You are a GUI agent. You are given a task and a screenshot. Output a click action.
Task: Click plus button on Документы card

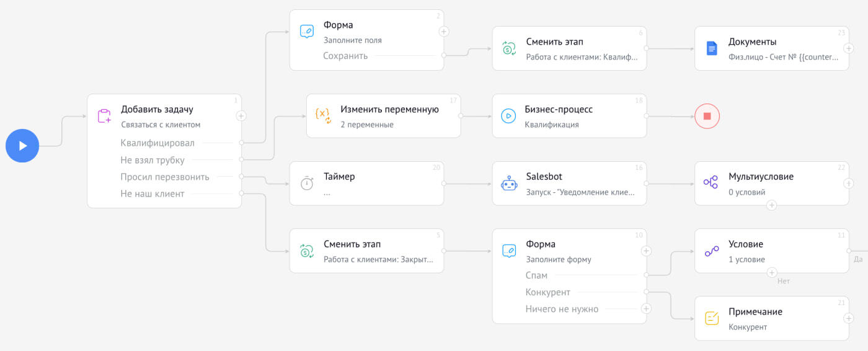click(849, 48)
